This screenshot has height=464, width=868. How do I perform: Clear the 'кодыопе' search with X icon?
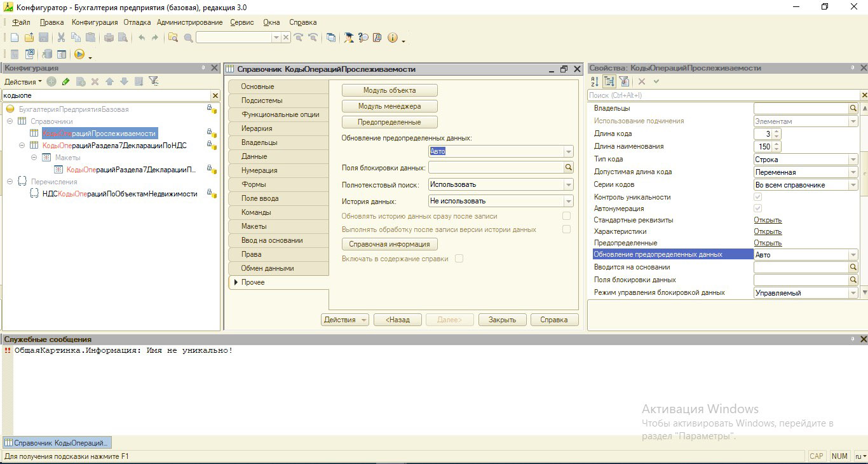215,95
